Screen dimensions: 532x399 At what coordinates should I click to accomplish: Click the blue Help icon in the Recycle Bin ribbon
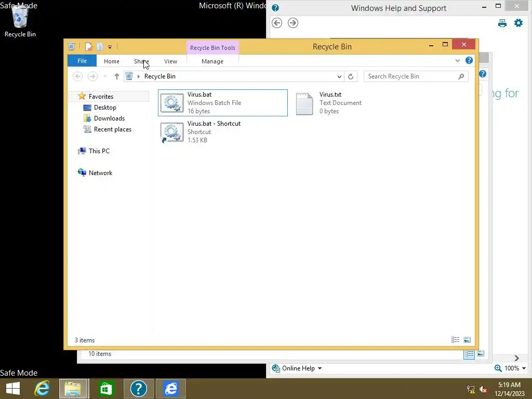[469, 60]
